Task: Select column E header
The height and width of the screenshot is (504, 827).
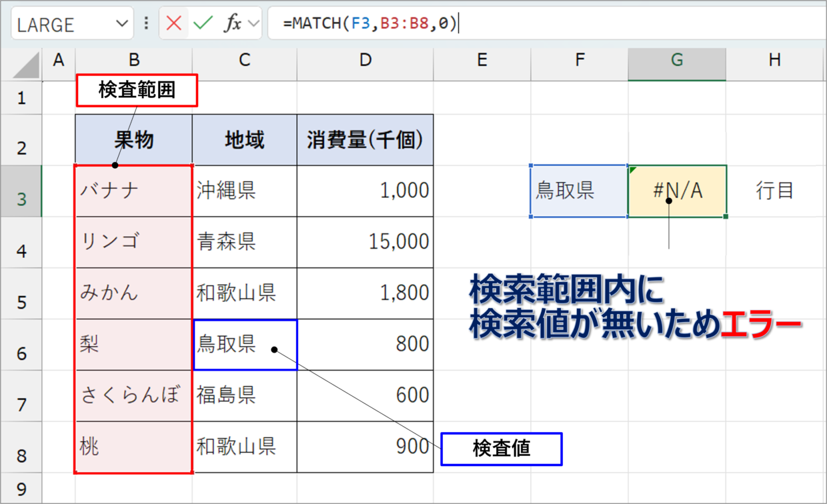Action: [x=482, y=61]
